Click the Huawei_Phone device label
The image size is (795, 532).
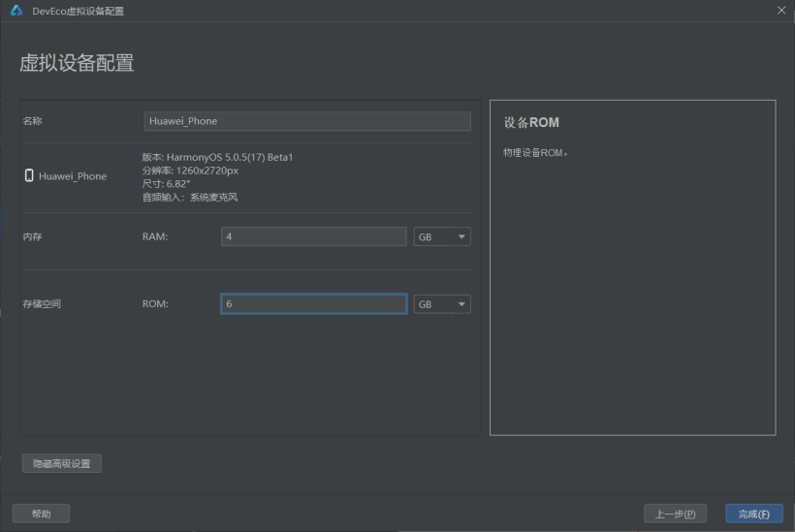[x=73, y=175]
